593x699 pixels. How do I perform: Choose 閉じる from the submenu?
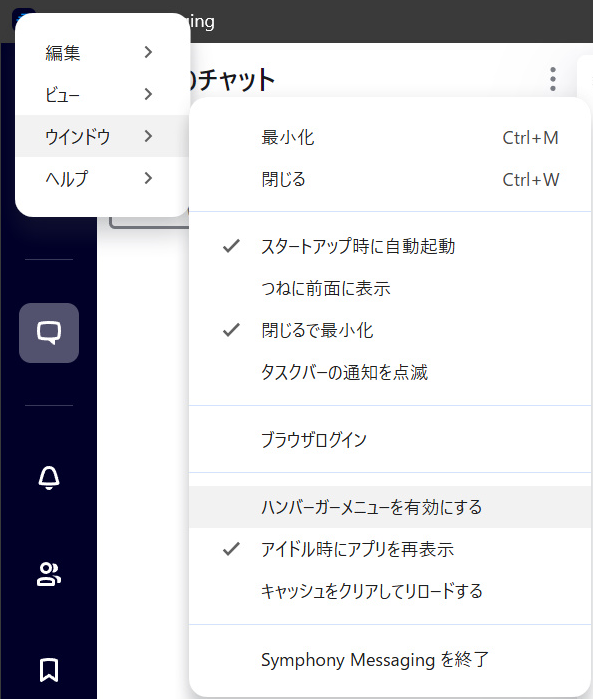tap(391, 180)
